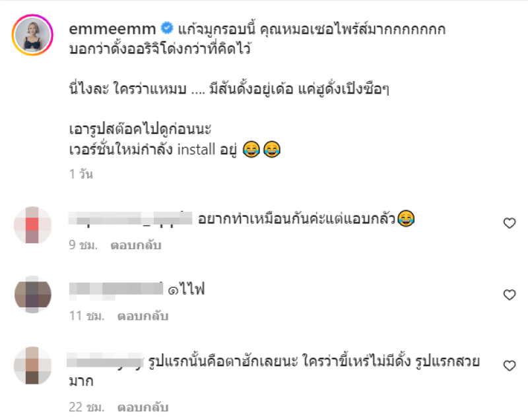Image resolution: width=528 pixels, height=420 pixels.
Task: Like the comment saying ๑ไไฟ
Action: coord(510,295)
